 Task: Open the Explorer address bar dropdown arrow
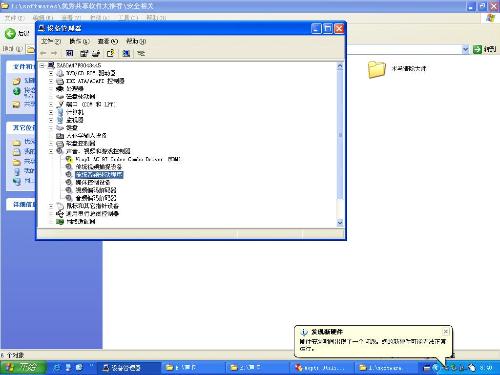(466, 49)
